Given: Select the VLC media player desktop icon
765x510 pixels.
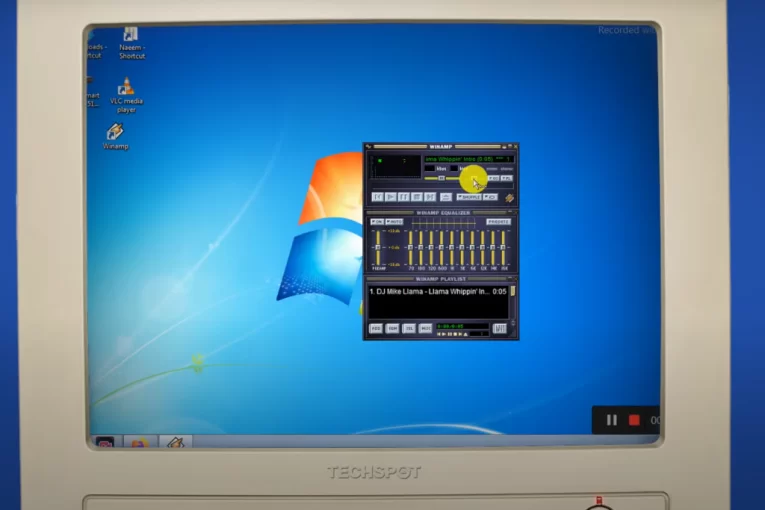Looking at the screenshot, I should click(x=126, y=95).
